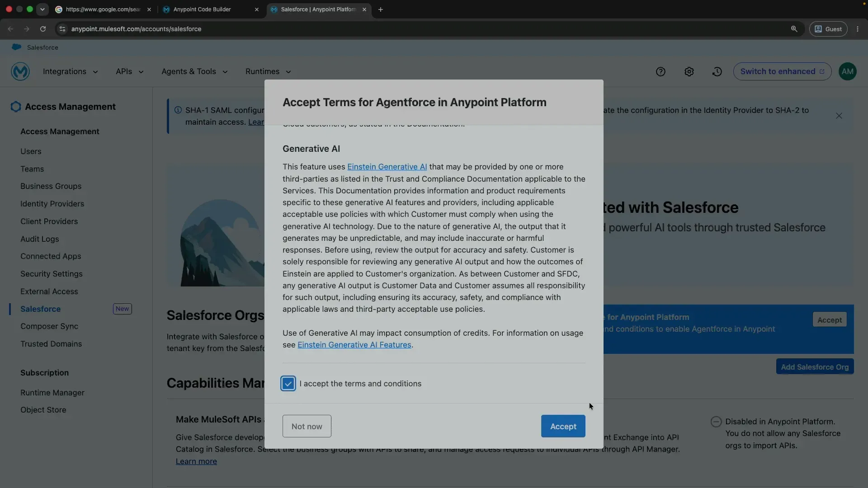Click the Salesforce cloud logo
This screenshot has height=488, width=868.
pyautogui.click(x=17, y=47)
